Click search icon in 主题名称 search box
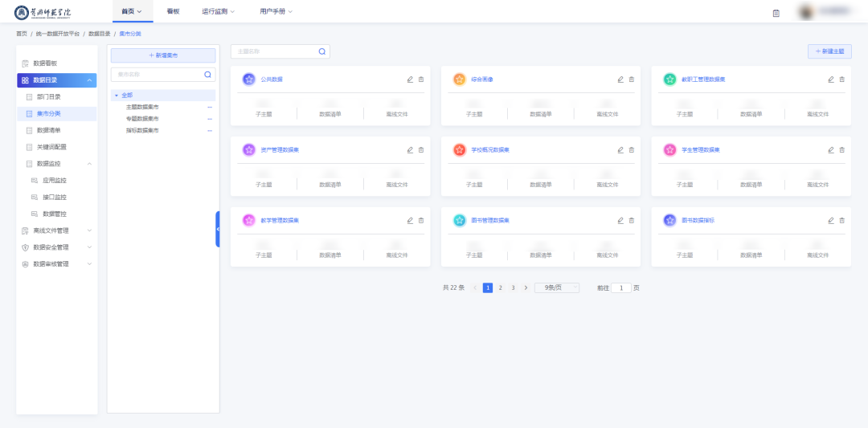Screen dimensions: 868x428 pyautogui.click(x=322, y=51)
